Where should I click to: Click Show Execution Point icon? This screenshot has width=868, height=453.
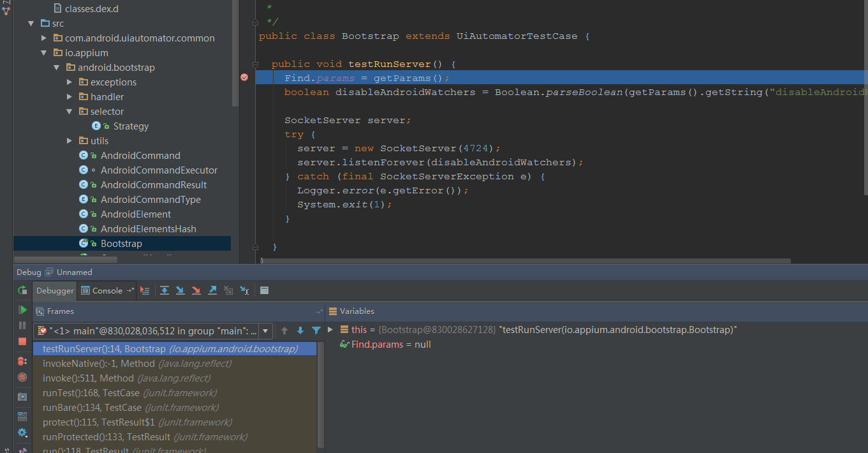(x=145, y=290)
